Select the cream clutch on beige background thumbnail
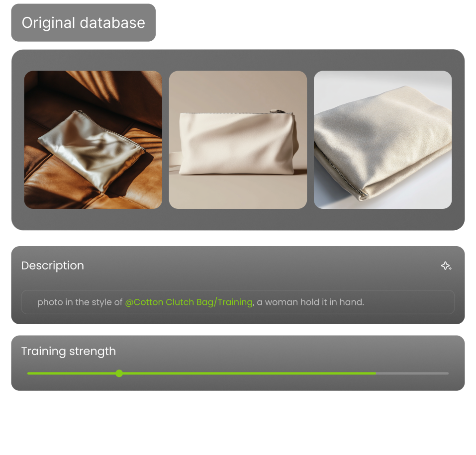476x455 pixels. (x=238, y=140)
